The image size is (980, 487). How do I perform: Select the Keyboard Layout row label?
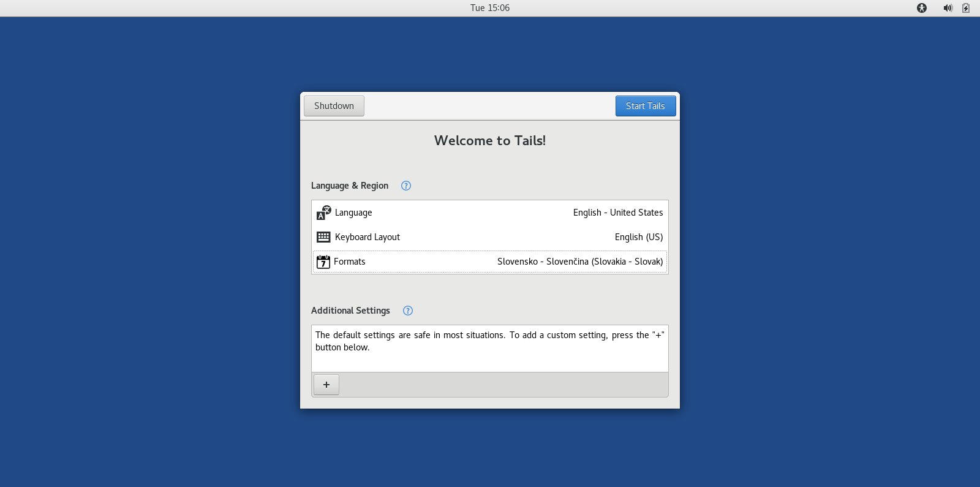[367, 237]
